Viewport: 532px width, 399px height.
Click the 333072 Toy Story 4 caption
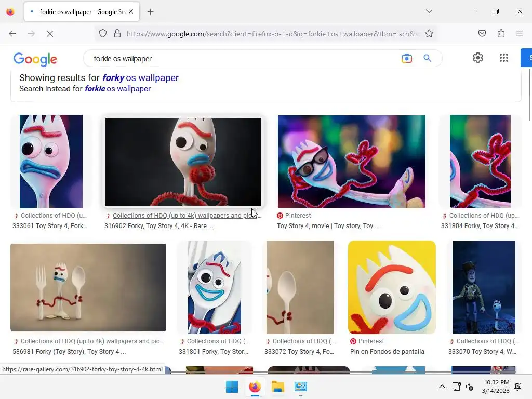point(299,352)
